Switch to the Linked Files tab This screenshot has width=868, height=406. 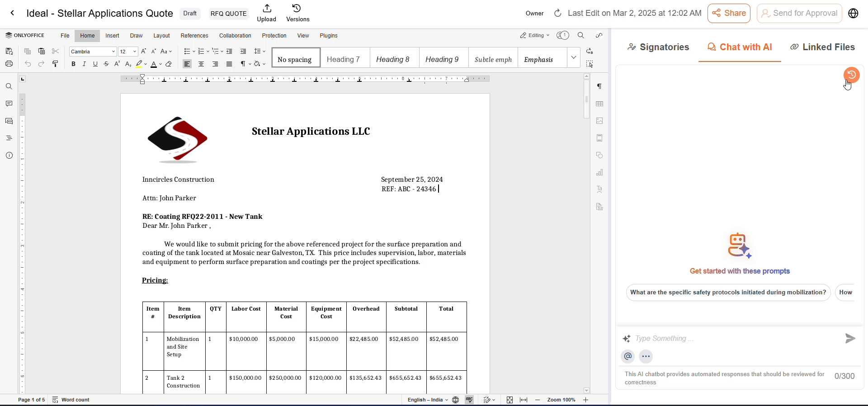pyautogui.click(x=822, y=47)
